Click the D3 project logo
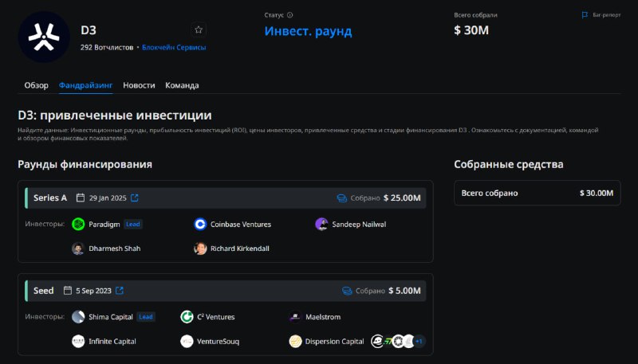Image resolution: width=638 pixels, height=364 pixels. tap(44, 37)
